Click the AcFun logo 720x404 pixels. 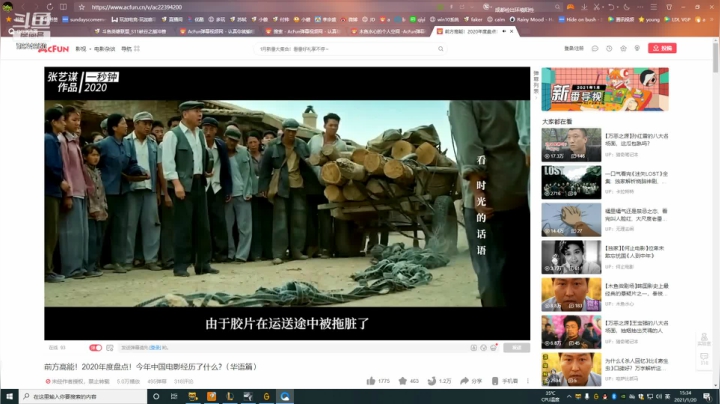point(52,49)
